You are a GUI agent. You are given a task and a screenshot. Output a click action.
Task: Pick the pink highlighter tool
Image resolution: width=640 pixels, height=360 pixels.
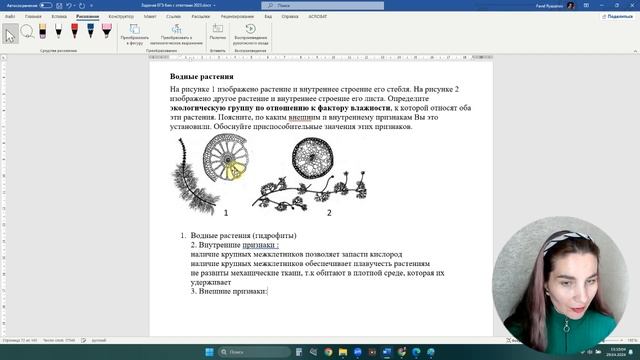point(107,31)
